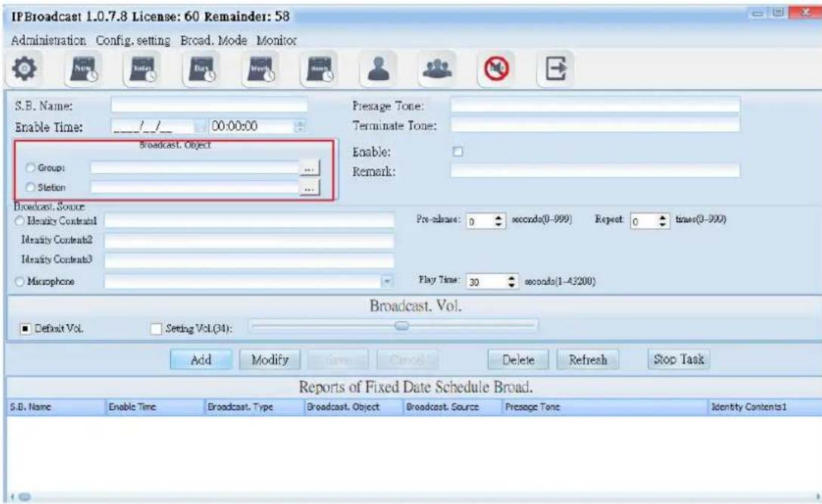Viewport: 822px width, 504px height.
Task: Click the single user icon
Action: 378,69
